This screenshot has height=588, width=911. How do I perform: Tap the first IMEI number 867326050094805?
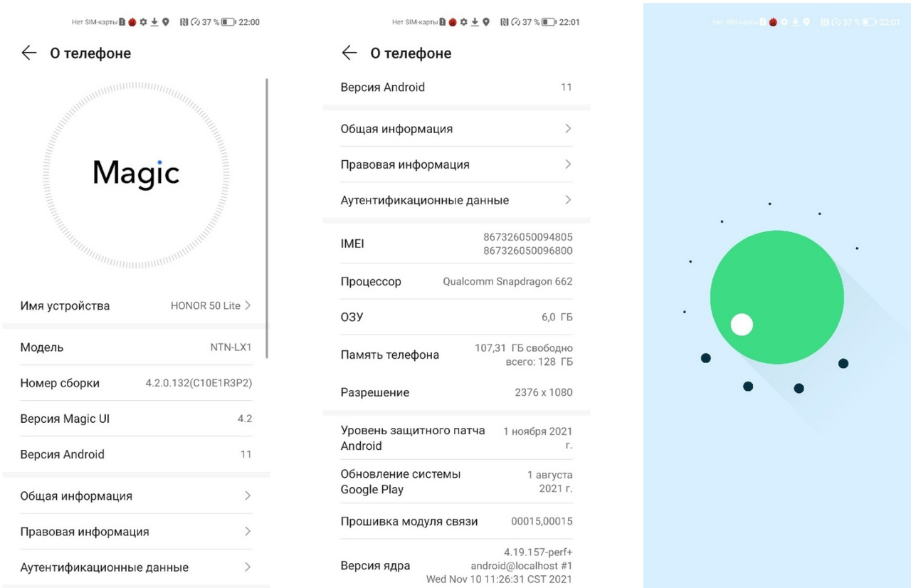(527, 237)
